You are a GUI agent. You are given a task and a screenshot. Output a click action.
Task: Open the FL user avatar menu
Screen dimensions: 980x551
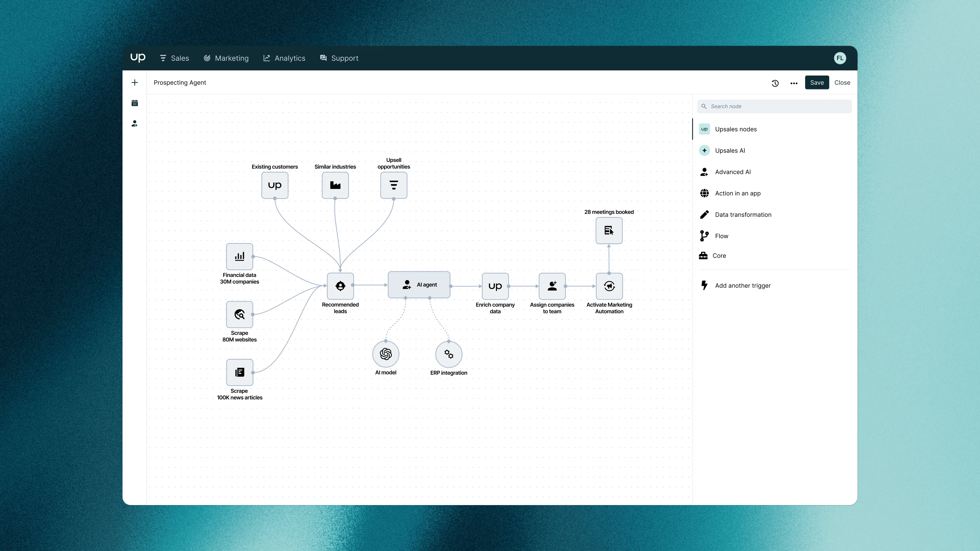tap(840, 58)
